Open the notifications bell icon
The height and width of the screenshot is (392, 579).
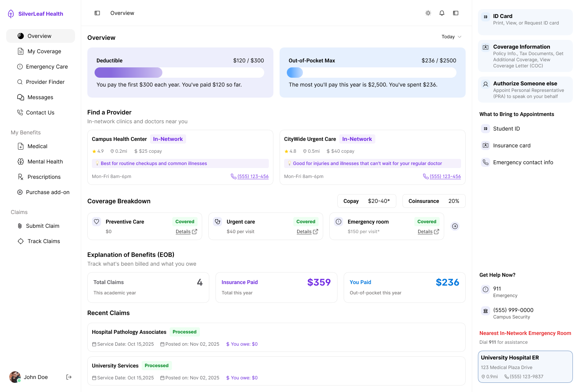coord(442,13)
